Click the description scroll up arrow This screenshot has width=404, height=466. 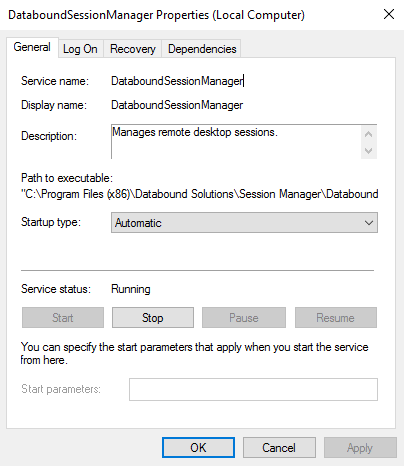[x=369, y=134]
